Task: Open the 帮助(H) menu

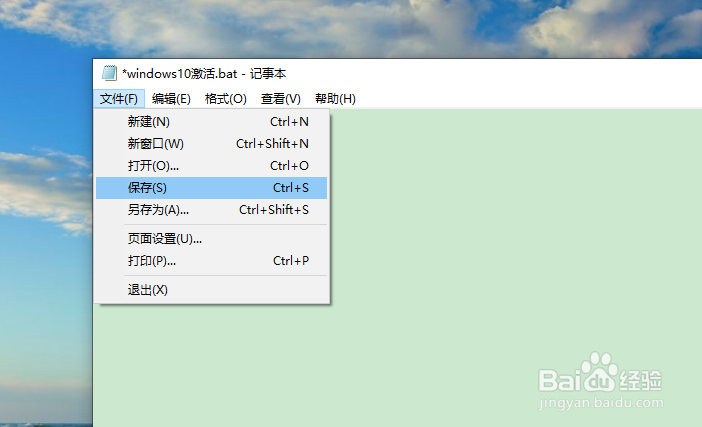Action: [335, 99]
